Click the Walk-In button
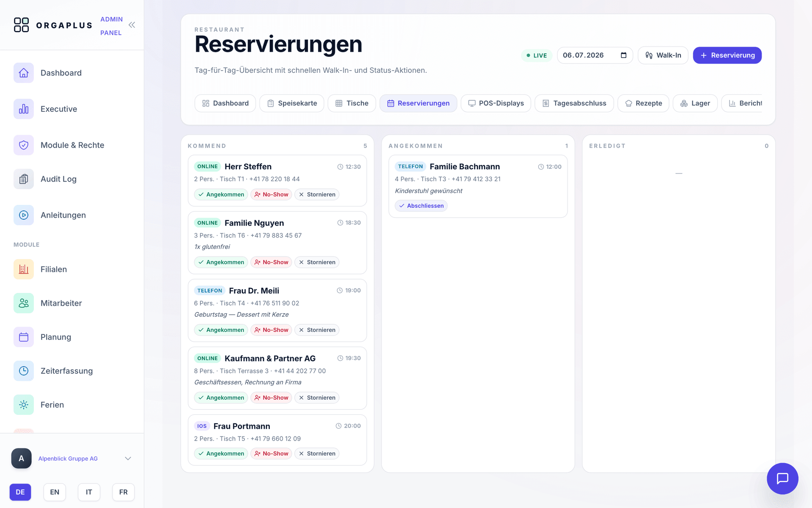Viewport: 812px width, 508px height. [663, 55]
